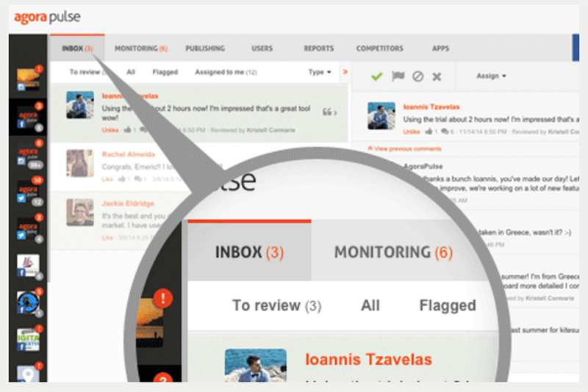Select the agora pulse Twitter account with badge 10

[x=29, y=192]
